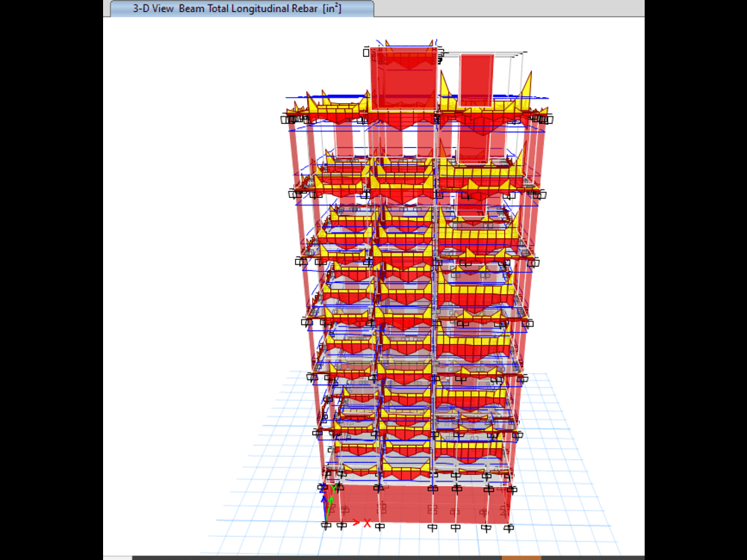Click the narrow red rooftop wall panel
The image size is (747, 560).
tap(477, 80)
